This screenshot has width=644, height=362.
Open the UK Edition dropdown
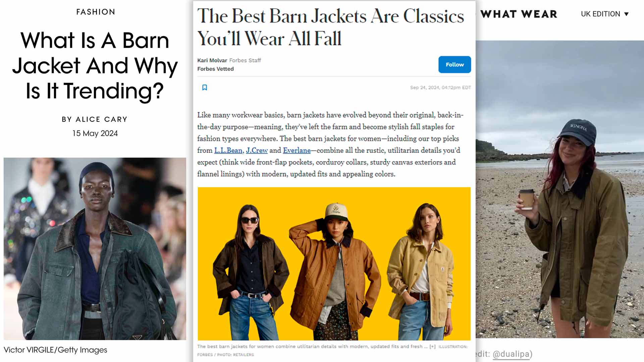coord(604,14)
